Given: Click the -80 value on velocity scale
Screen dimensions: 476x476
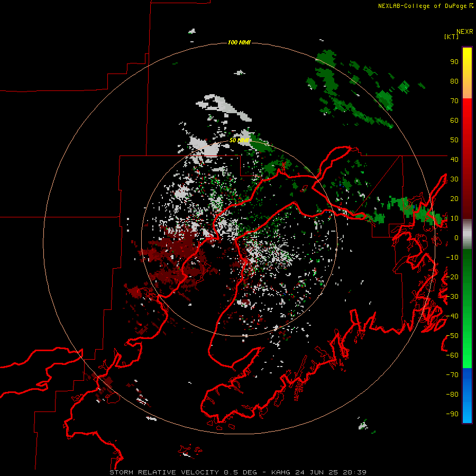Looking at the screenshot, I should (452, 395).
